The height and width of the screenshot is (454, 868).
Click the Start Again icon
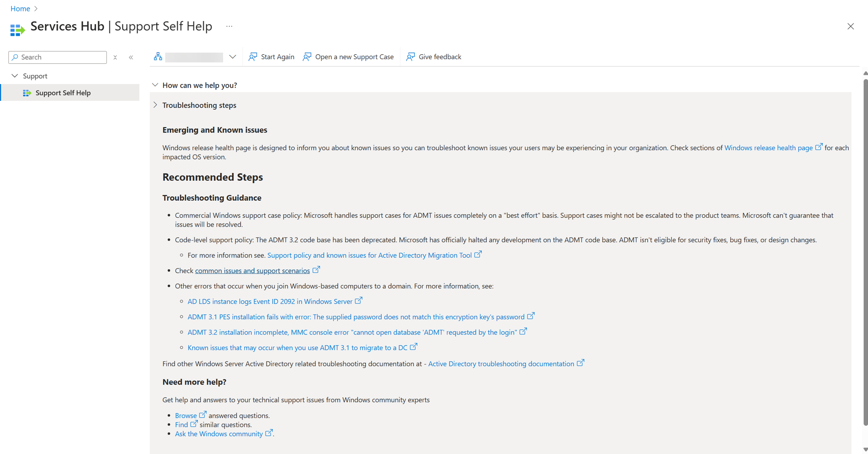coord(252,56)
